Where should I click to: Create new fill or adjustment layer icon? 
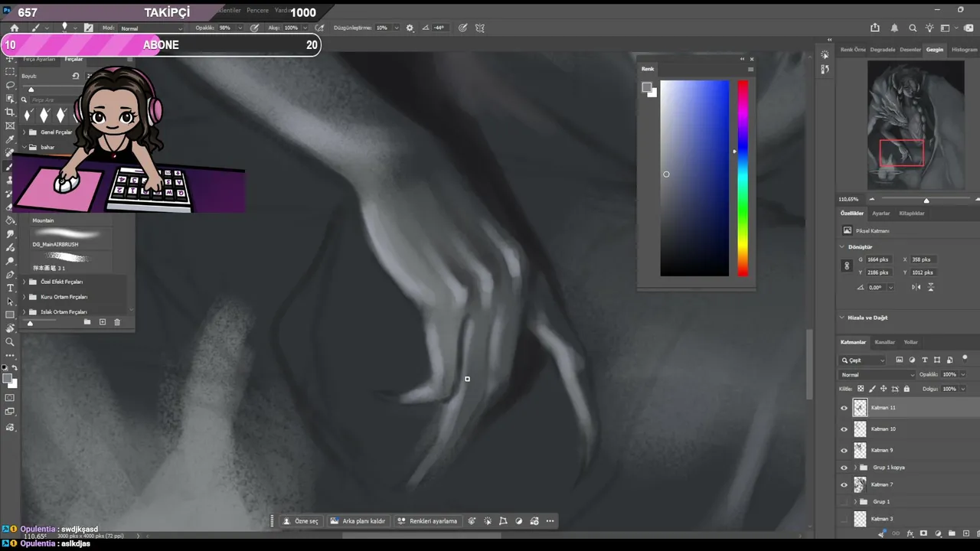[x=938, y=533]
